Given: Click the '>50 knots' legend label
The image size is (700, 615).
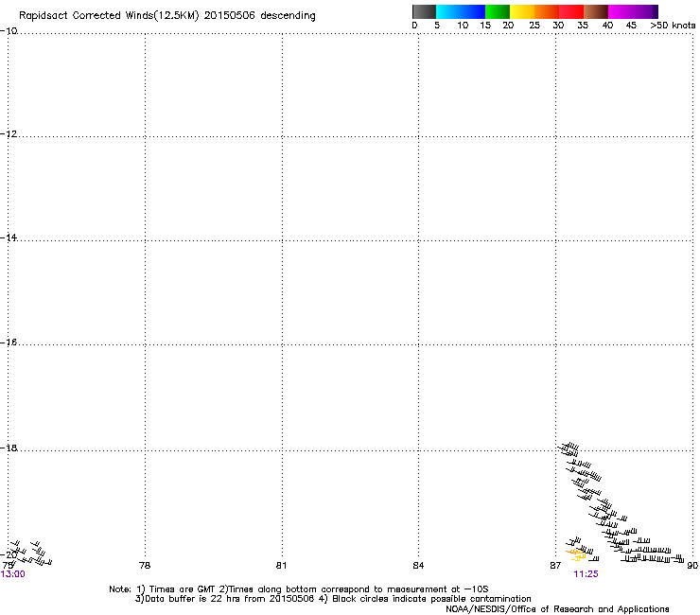Looking at the screenshot, I should pos(673,26).
